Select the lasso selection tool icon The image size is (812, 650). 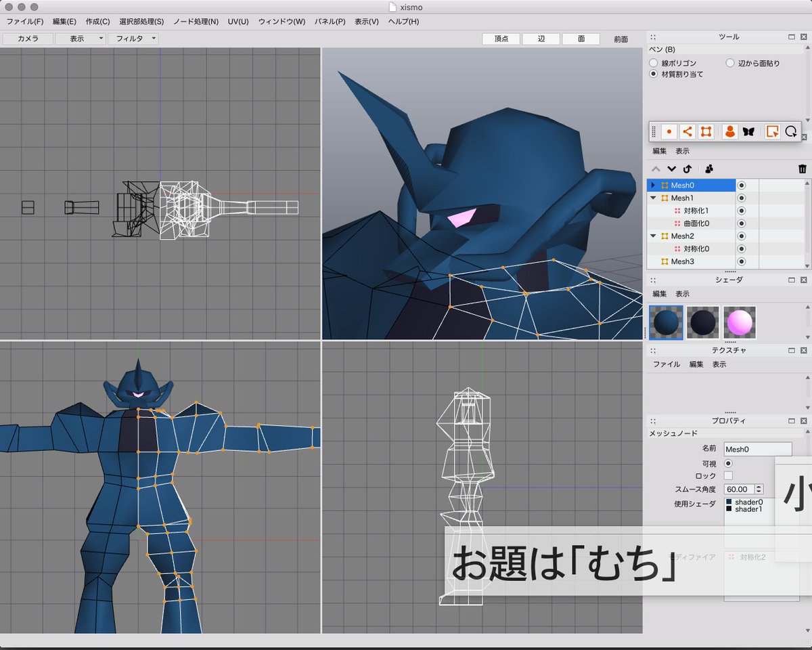click(x=790, y=131)
